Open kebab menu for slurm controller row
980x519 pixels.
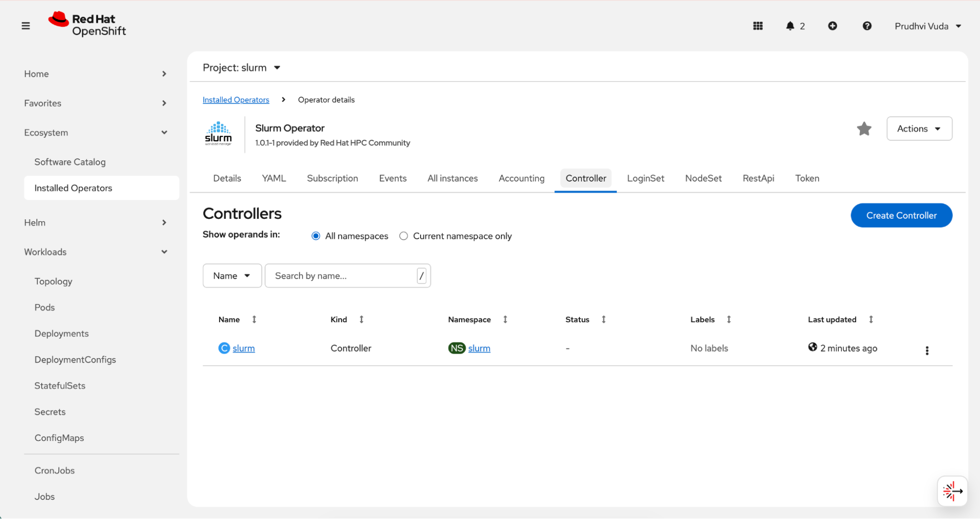pos(927,350)
